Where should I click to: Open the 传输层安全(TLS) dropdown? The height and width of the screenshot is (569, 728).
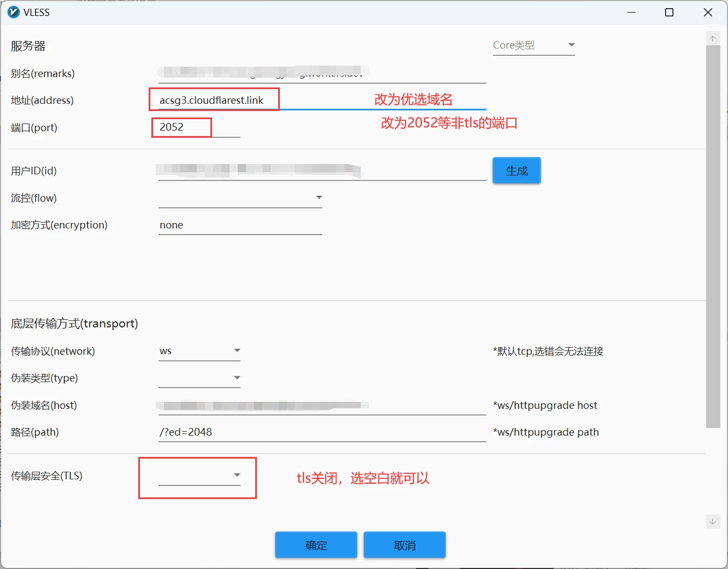point(199,476)
